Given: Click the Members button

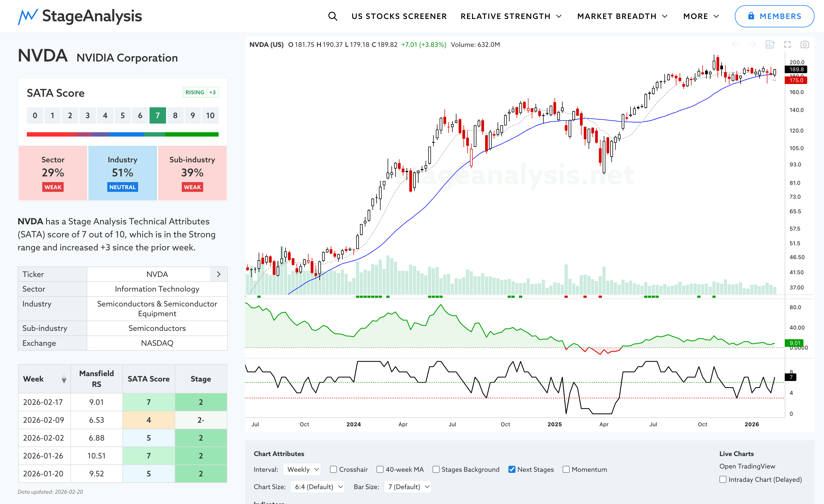Looking at the screenshot, I should [x=774, y=16].
